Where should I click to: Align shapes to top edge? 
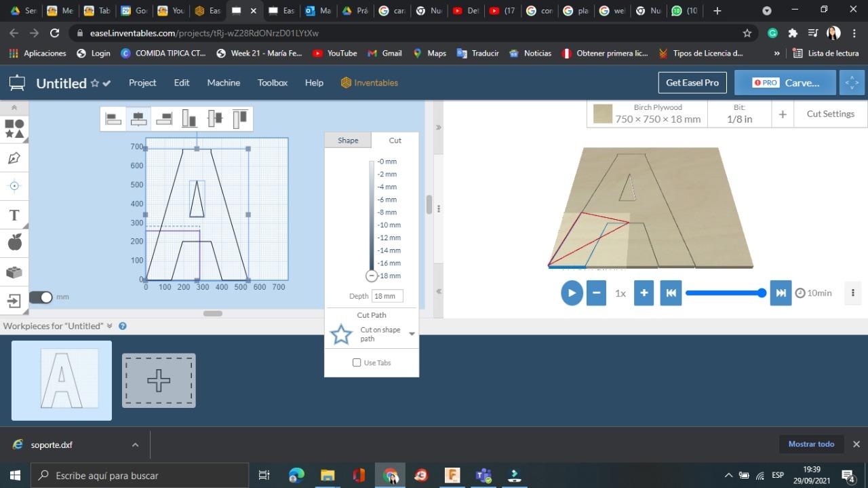click(240, 119)
